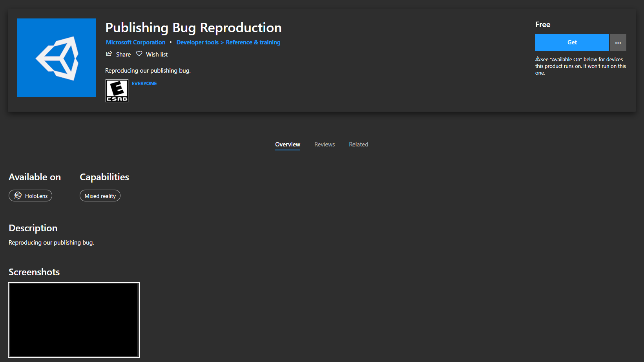
Task: Click the Screenshots section heading
Action: [34, 272]
